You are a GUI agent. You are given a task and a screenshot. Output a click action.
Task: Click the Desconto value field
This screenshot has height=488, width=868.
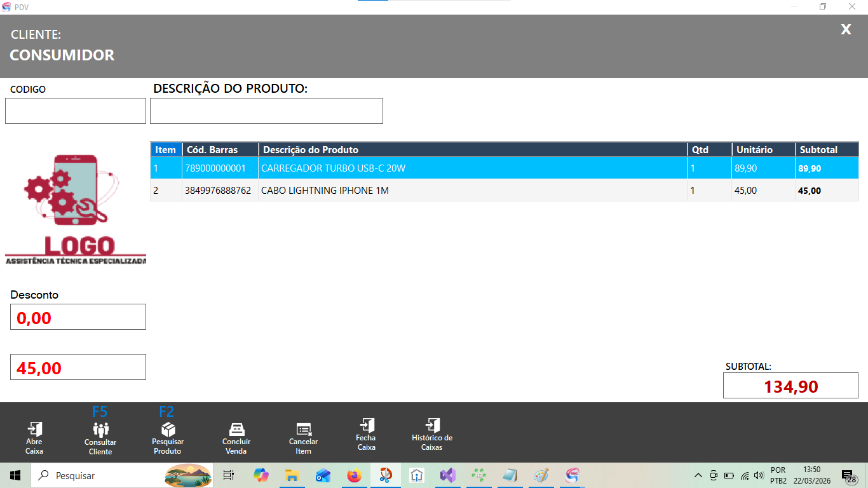pyautogui.click(x=78, y=316)
